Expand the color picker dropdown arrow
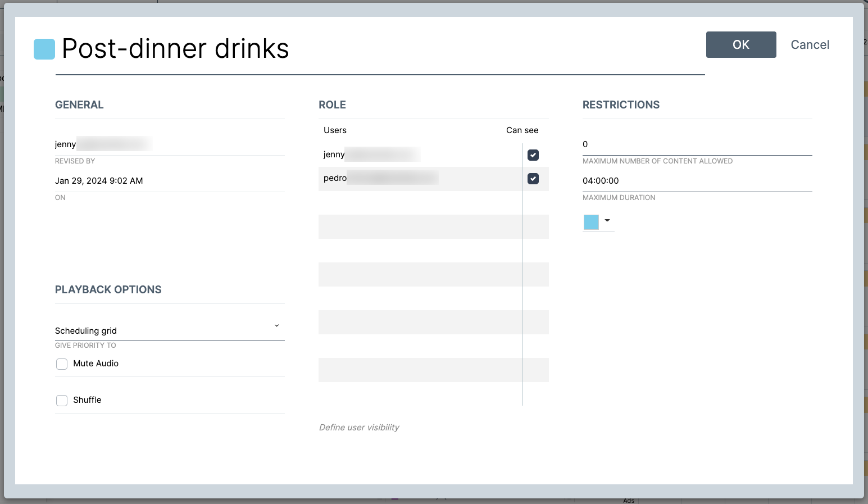Screen dimensions: 868x504 click(607, 221)
